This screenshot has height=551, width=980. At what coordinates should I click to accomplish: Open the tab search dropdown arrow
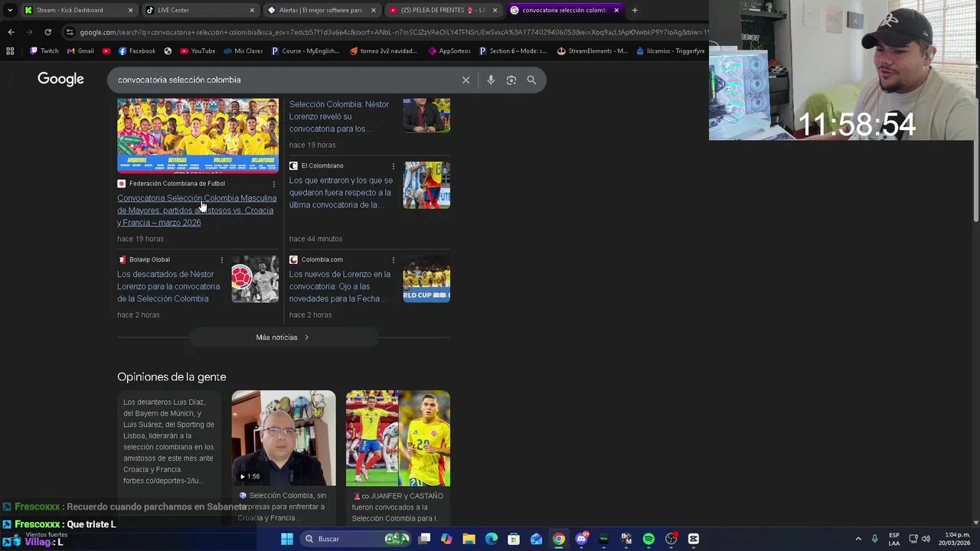point(9,10)
